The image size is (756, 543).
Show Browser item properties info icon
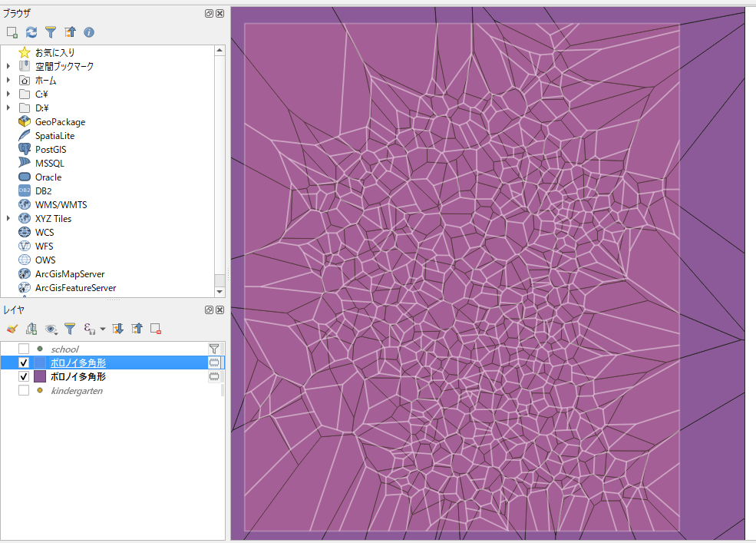[89, 32]
